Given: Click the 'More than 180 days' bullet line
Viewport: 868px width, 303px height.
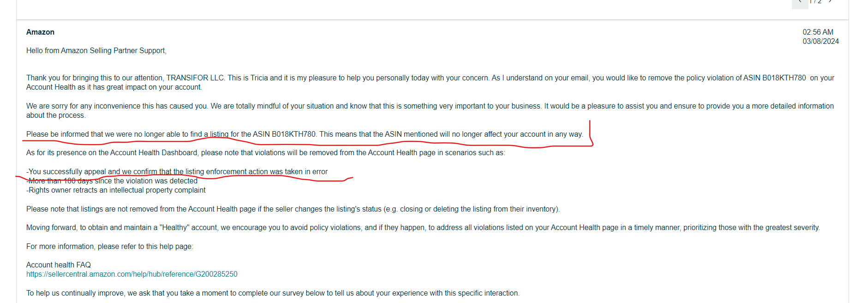Looking at the screenshot, I should point(112,181).
